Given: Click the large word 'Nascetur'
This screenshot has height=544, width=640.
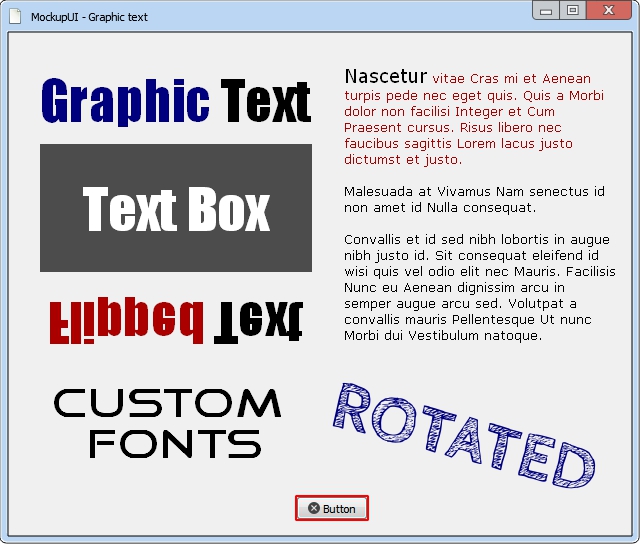Looking at the screenshot, I should [x=385, y=76].
